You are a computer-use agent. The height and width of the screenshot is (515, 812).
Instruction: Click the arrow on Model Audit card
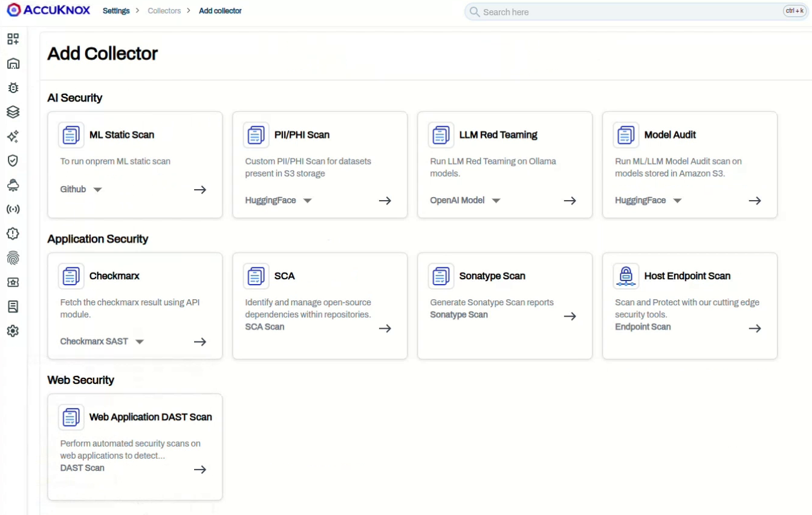point(755,201)
